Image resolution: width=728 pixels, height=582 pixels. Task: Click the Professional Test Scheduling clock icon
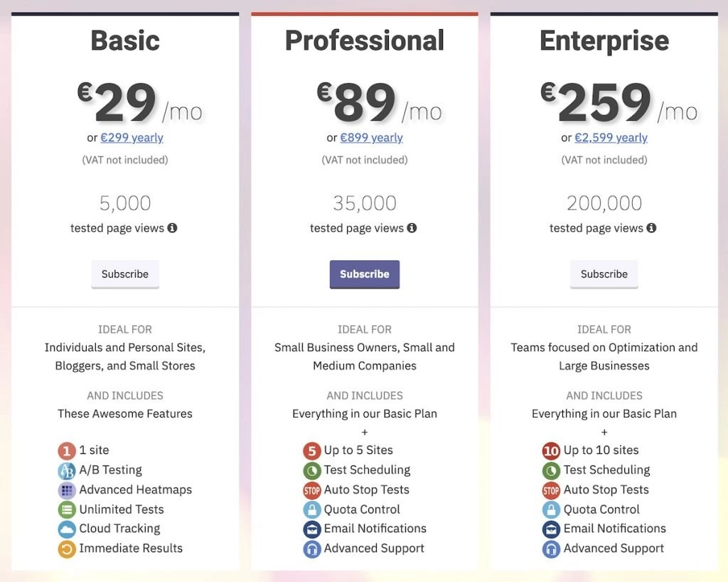click(312, 470)
